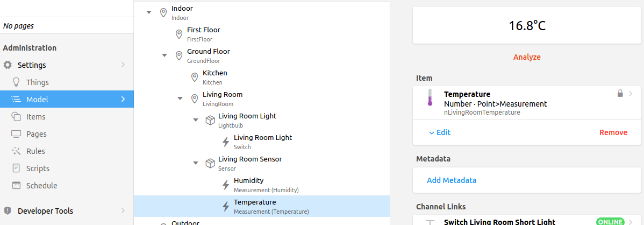
Task: Click the thermometer icon beside Temperature item
Action: (430, 99)
